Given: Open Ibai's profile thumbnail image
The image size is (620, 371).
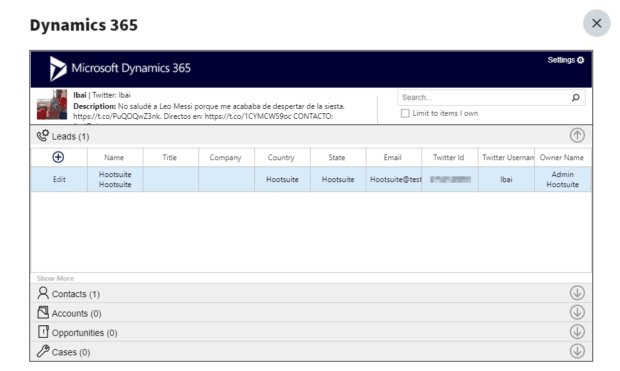Looking at the screenshot, I should [52, 105].
